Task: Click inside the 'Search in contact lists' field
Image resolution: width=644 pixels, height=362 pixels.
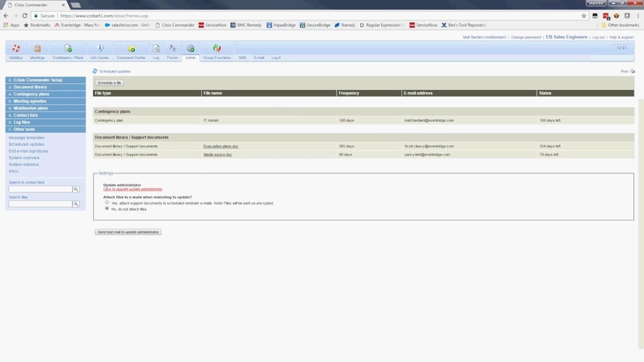Action: (x=40, y=189)
